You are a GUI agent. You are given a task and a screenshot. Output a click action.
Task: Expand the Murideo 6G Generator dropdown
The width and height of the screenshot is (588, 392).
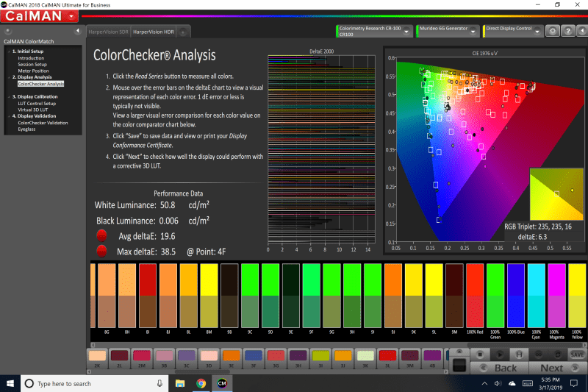pos(474,32)
